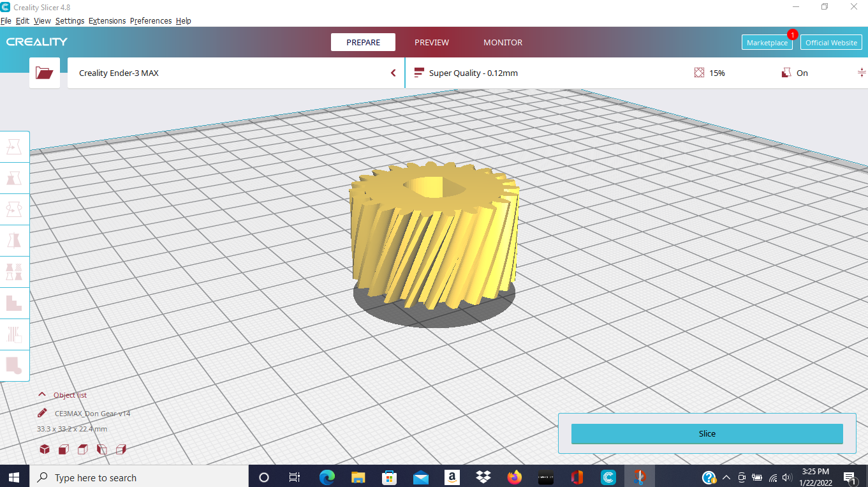Open the Super Quality profile dropdown
This screenshot has width=868, height=487.
click(473, 72)
